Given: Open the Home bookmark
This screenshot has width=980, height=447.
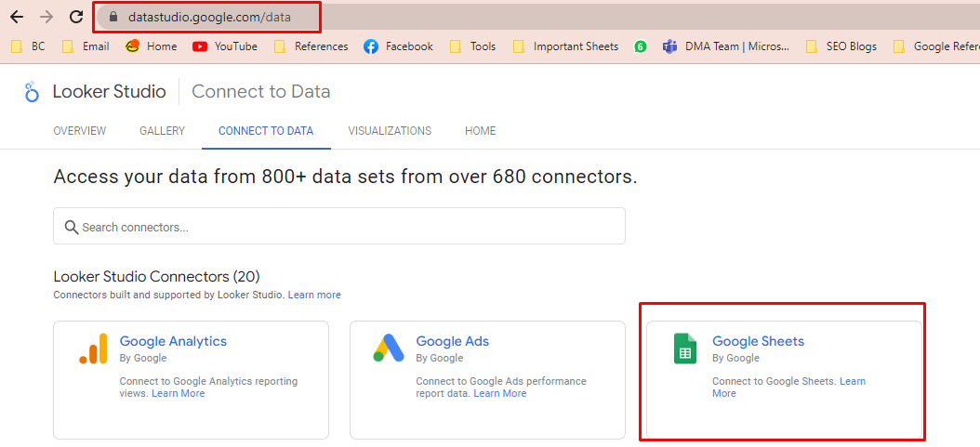Looking at the screenshot, I should 151,46.
